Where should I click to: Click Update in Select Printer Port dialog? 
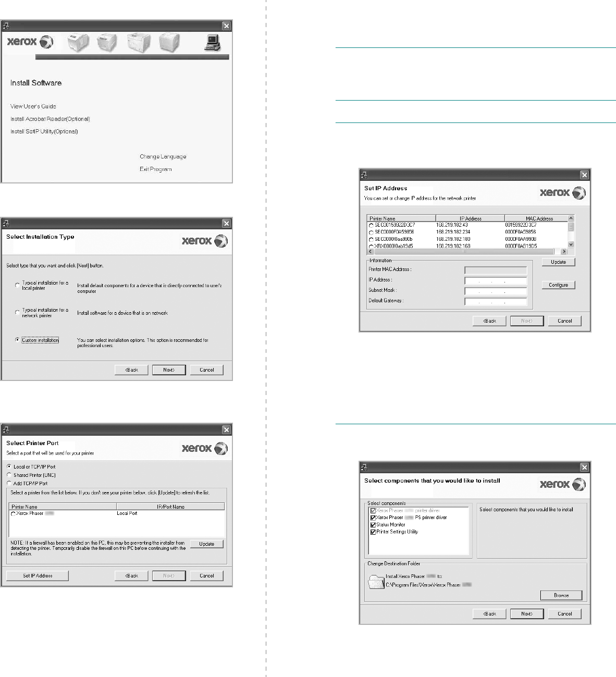point(206,544)
